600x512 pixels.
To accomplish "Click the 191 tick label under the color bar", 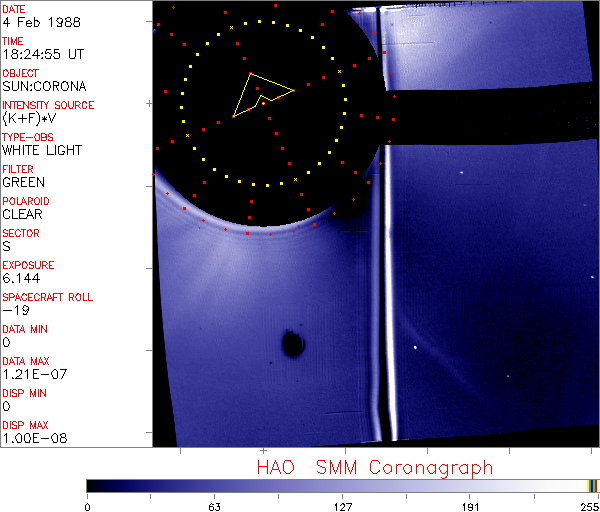I will tap(470, 505).
